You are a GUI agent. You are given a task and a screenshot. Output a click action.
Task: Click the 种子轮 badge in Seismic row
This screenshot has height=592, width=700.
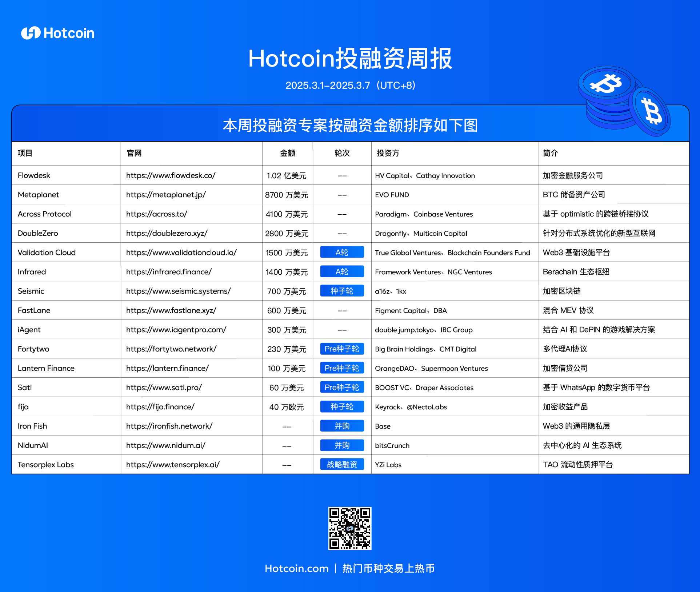coord(342,291)
